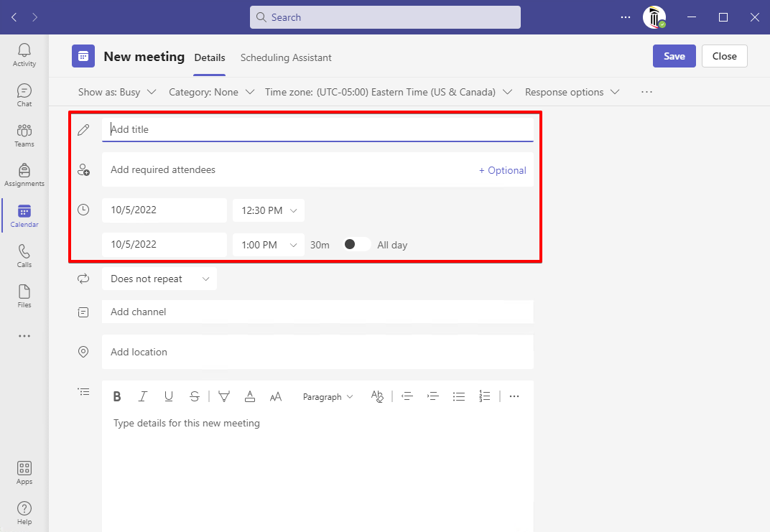The width and height of the screenshot is (770, 532).
Task: Go to Teams in the sidebar
Action: 24,135
